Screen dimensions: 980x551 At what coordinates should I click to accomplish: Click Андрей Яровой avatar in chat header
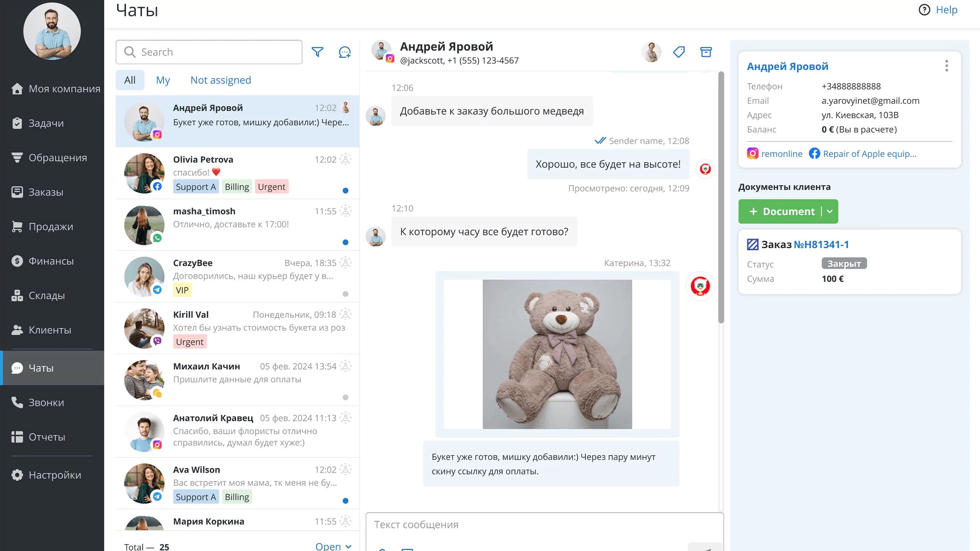click(382, 51)
